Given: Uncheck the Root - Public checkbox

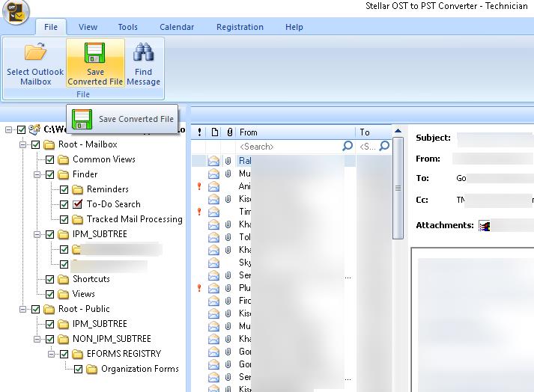Looking at the screenshot, I should coord(35,309).
